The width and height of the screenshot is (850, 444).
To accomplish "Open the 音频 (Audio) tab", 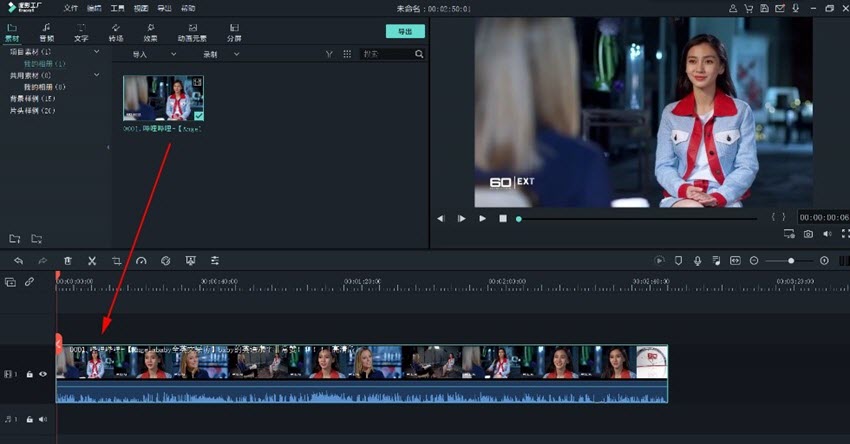I will point(47,33).
